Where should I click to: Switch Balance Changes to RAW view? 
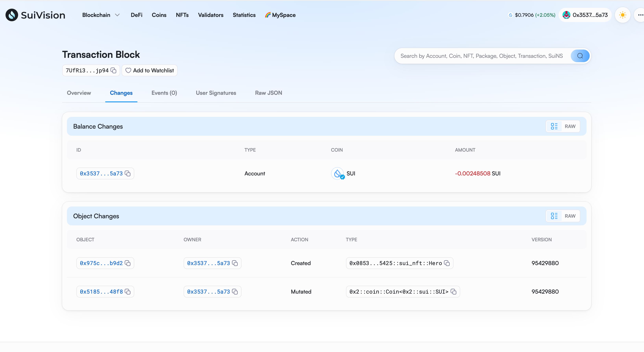(570, 126)
